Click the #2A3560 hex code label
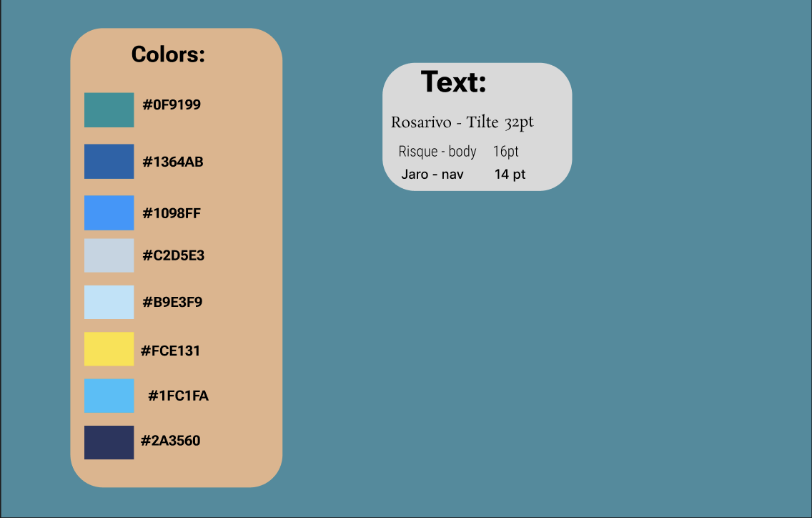 point(172,441)
